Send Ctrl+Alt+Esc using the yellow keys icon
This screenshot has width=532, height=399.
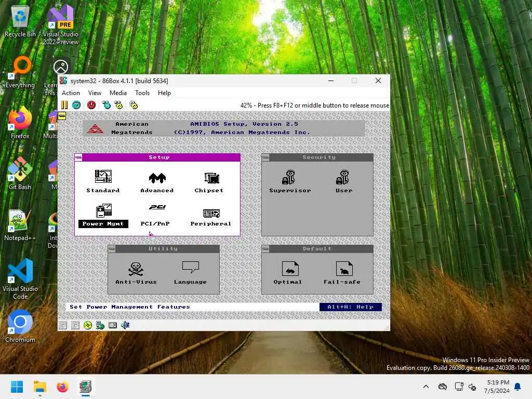[119, 105]
